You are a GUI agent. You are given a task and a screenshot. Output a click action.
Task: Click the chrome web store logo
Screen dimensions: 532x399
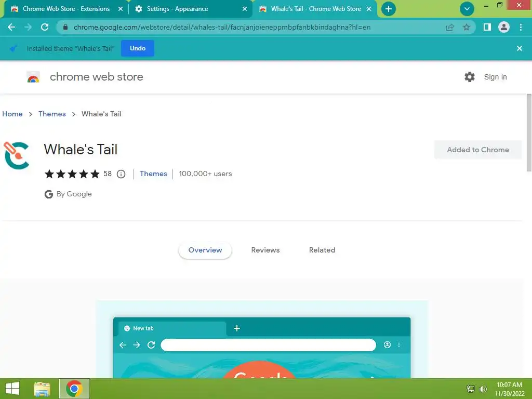click(x=33, y=77)
